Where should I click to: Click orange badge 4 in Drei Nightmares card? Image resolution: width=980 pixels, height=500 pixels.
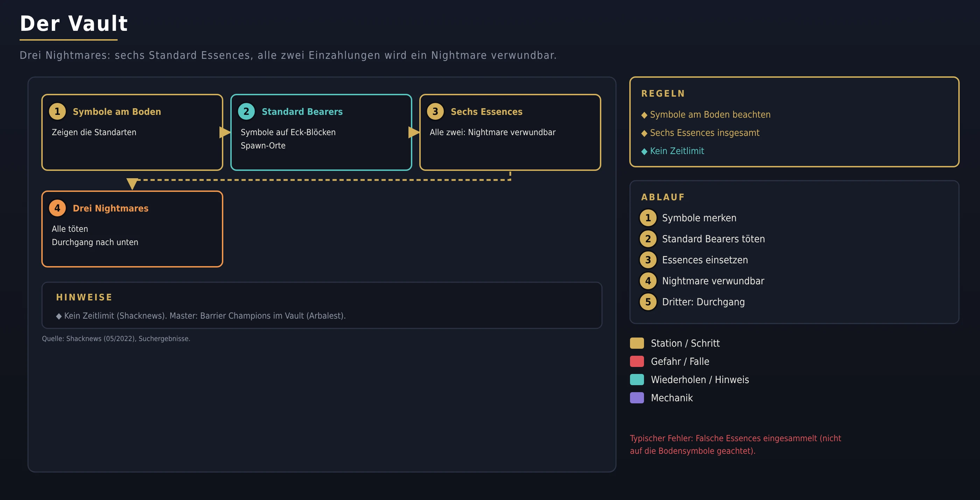coord(57,208)
